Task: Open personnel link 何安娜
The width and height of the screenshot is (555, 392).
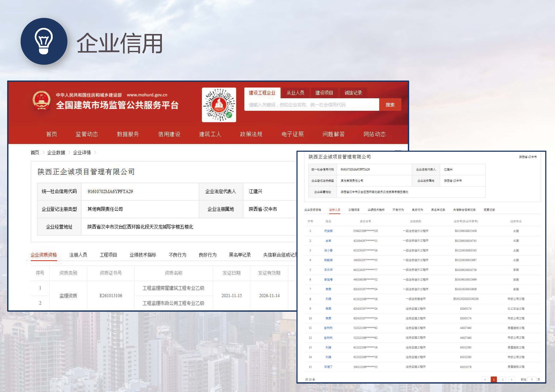Action: (x=328, y=231)
